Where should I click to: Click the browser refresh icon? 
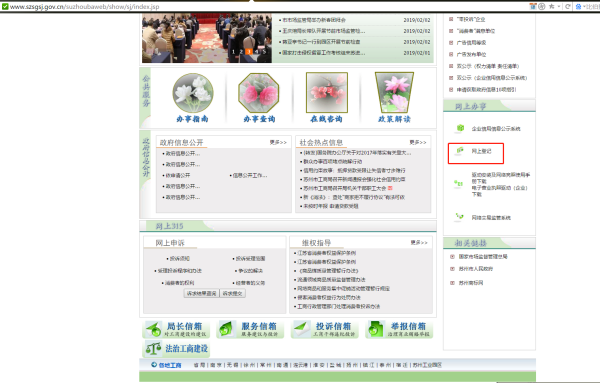(568, 7)
